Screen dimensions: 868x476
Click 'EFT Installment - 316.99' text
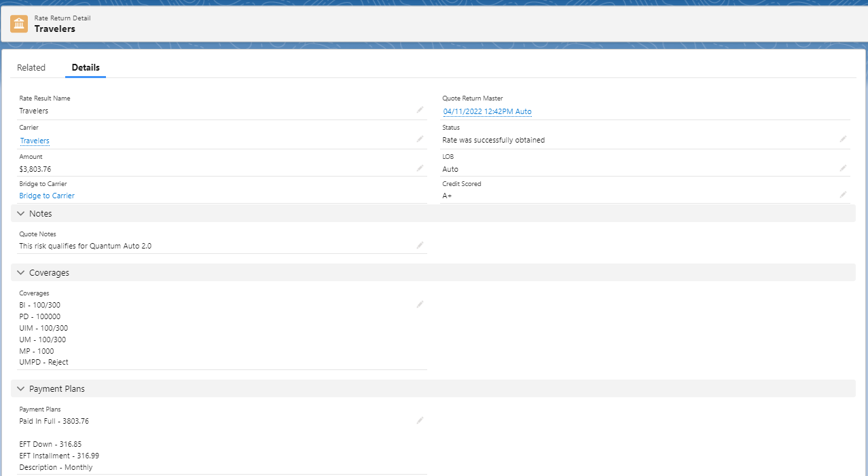(x=59, y=456)
